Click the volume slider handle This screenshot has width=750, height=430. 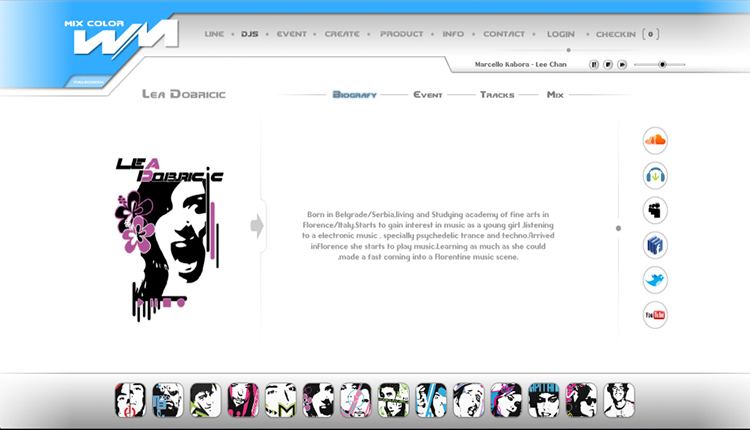click(x=662, y=64)
